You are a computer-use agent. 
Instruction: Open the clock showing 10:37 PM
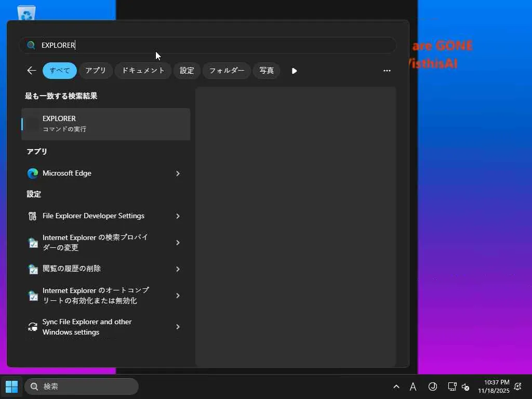click(494, 387)
